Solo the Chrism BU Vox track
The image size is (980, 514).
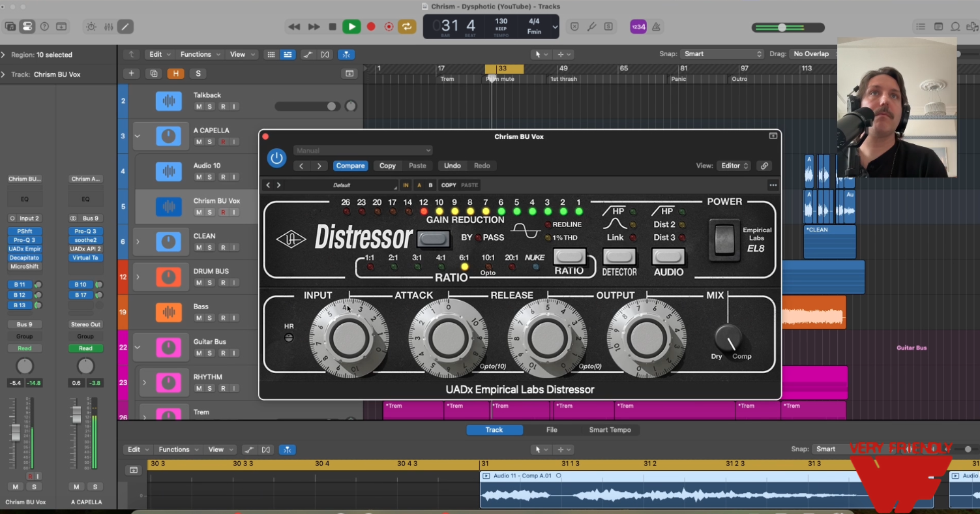(210, 212)
